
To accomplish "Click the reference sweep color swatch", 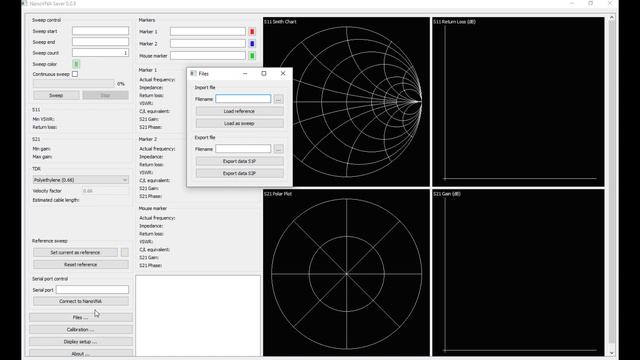I will click(124, 253).
